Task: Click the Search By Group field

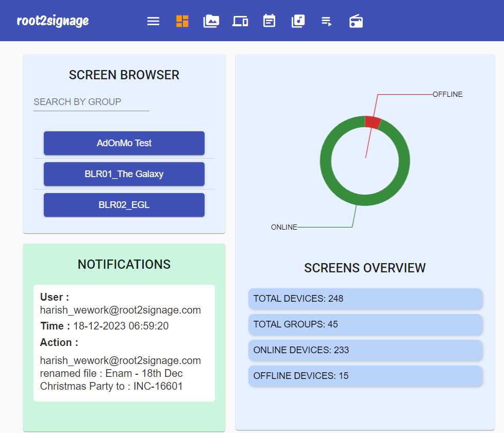Action: click(91, 102)
